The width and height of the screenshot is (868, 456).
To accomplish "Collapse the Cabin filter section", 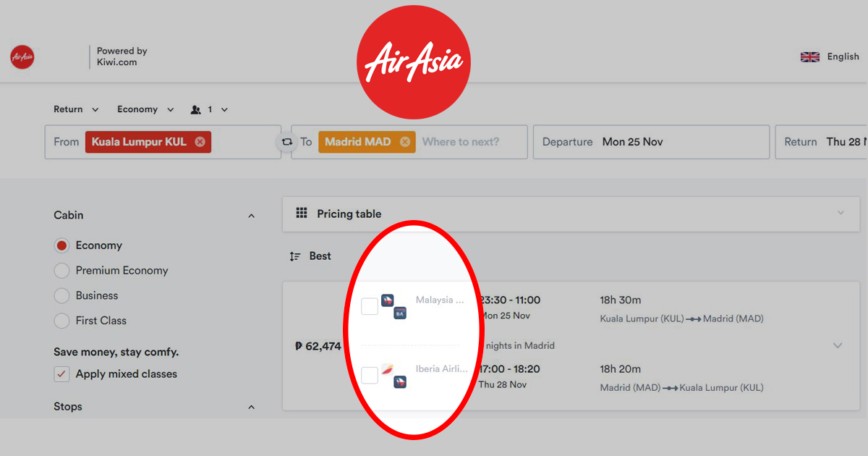I will (251, 216).
